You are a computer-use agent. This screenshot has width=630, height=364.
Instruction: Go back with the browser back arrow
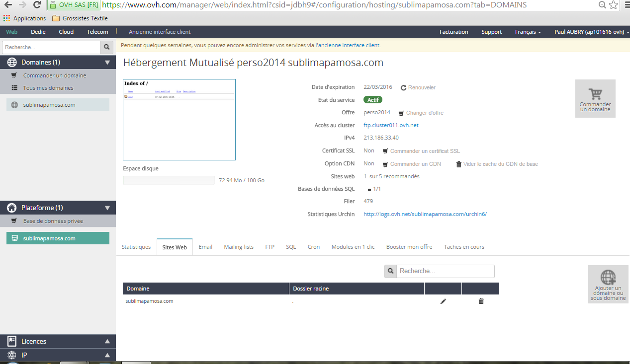[8, 5]
